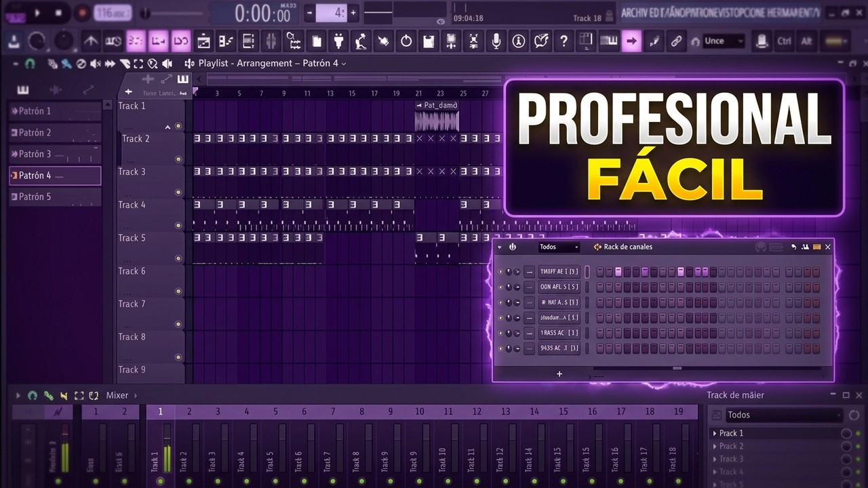Select Patrón 2 in the pattern list

tap(55, 133)
